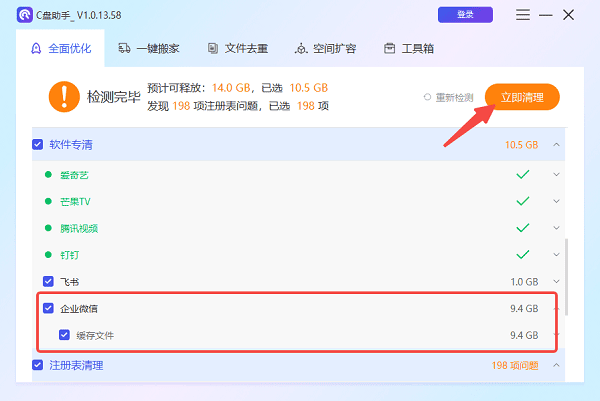Click the C盘助手 app logo icon

click(24, 15)
